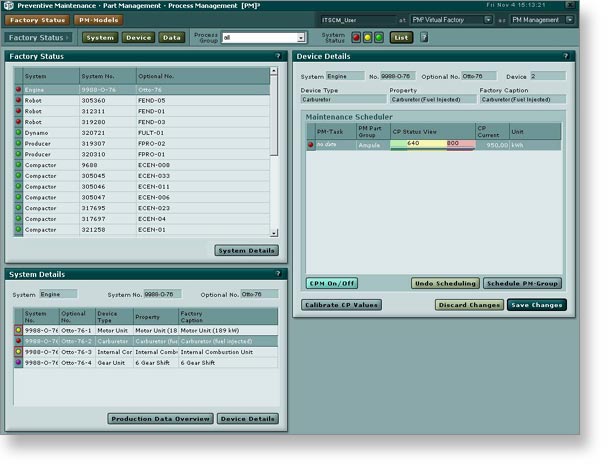
Task: Toggle the Data view button in toolbar
Action: point(172,38)
